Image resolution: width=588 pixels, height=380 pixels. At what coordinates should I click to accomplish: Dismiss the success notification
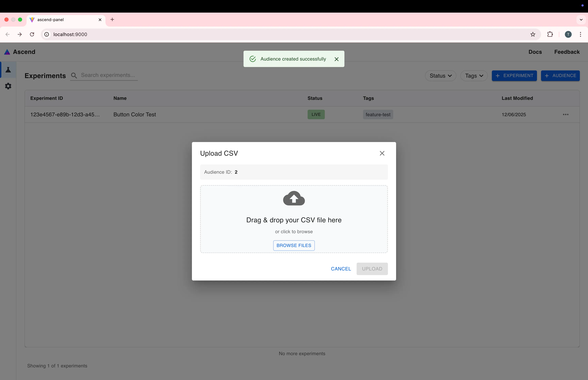[x=337, y=59]
